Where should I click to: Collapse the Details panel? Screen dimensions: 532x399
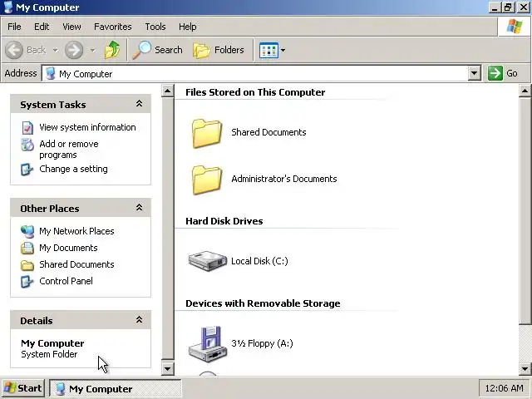coord(139,319)
